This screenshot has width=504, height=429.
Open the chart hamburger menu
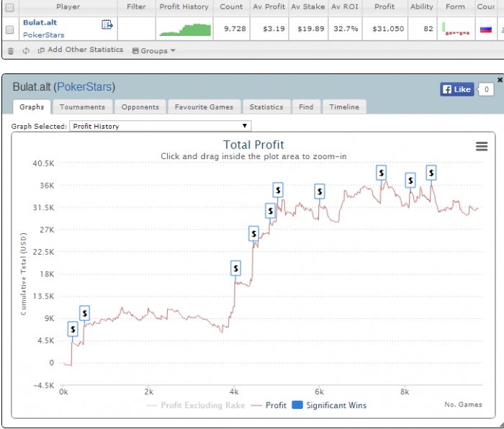(x=482, y=147)
